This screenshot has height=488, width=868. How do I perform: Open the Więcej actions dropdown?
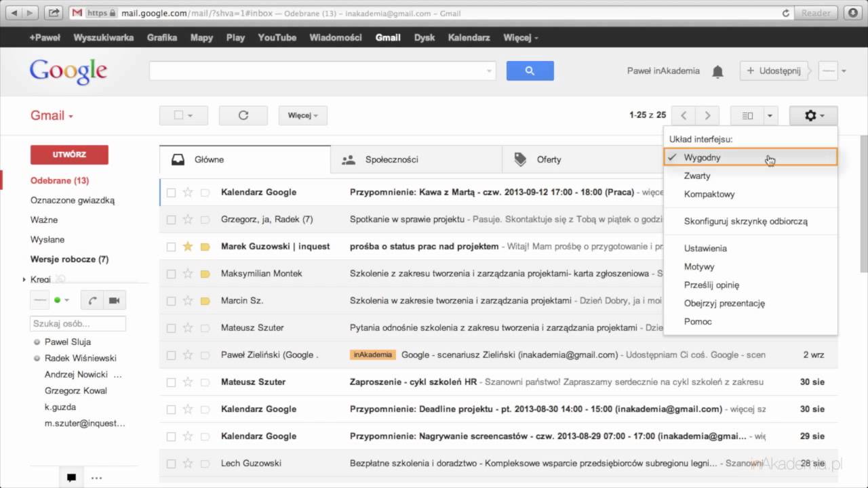[x=302, y=115]
